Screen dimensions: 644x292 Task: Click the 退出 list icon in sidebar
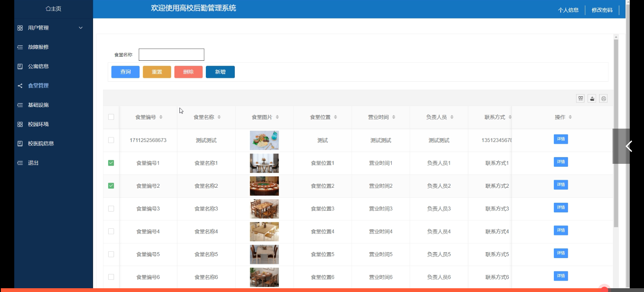[20, 163]
